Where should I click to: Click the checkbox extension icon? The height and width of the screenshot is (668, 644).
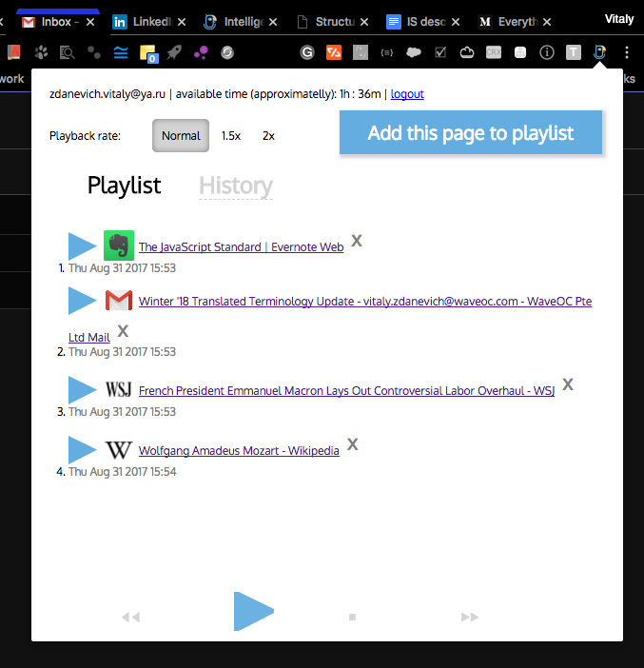[x=440, y=52]
